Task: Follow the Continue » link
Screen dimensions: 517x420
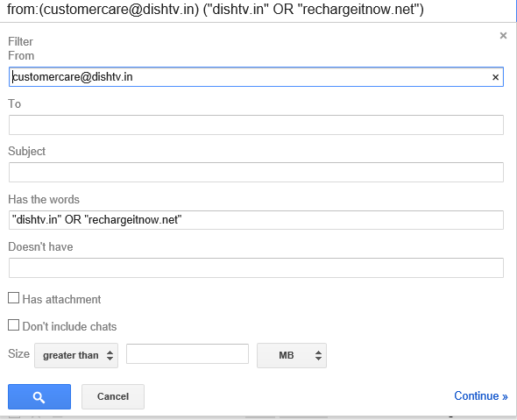Action: (x=481, y=396)
